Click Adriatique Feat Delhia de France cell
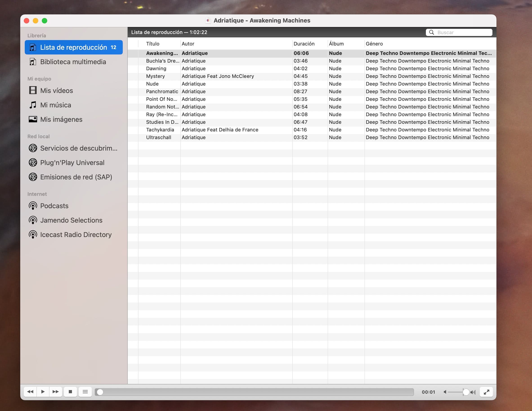Image resolution: width=532 pixels, height=411 pixels. [220, 130]
